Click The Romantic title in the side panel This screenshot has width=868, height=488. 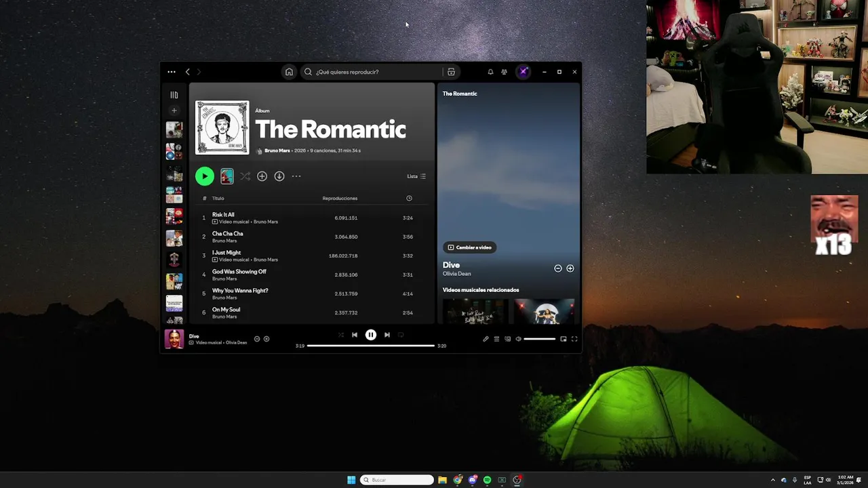point(460,94)
